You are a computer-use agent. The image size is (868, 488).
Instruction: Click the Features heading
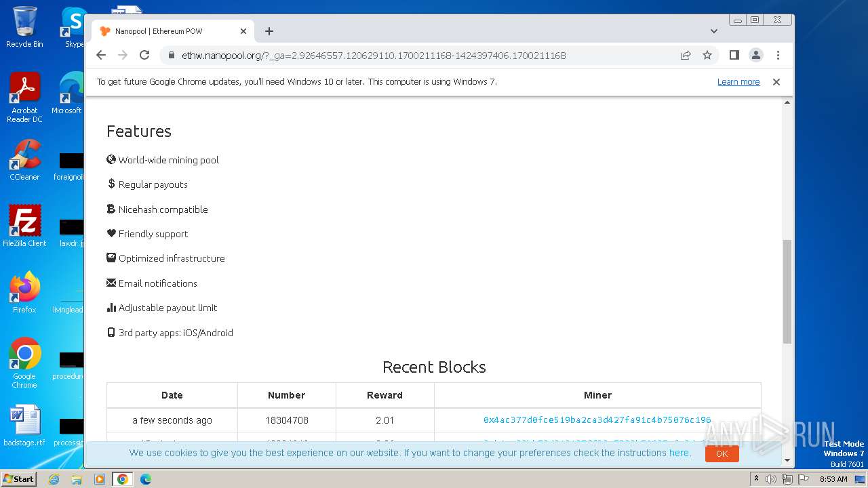pyautogui.click(x=139, y=131)
